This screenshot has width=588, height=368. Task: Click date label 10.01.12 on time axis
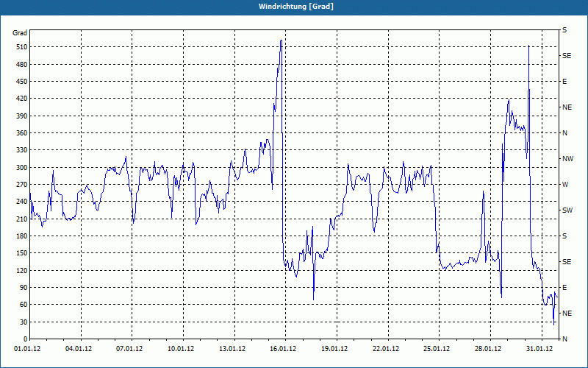(x=181, y=349)
